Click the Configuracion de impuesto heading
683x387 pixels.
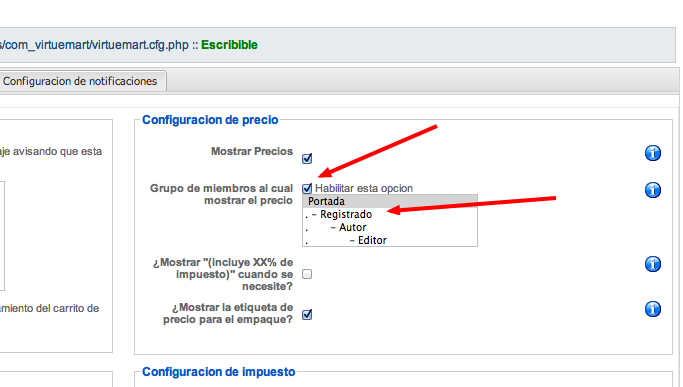coord(219,372)
